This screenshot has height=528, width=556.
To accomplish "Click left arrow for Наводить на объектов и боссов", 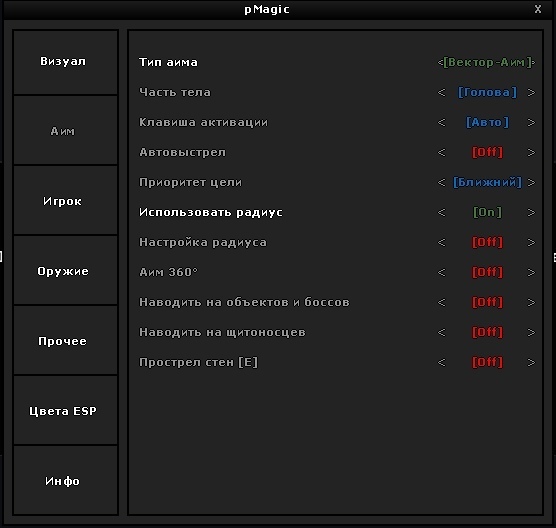I will coord(441,302).
